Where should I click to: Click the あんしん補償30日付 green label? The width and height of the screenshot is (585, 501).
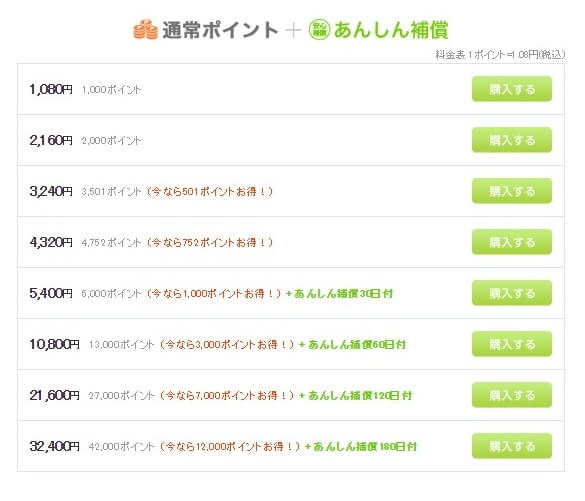point(339,294)
